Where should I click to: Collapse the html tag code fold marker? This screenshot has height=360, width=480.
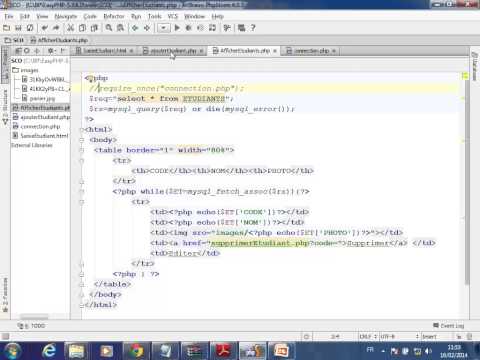[x=82, y=129]
